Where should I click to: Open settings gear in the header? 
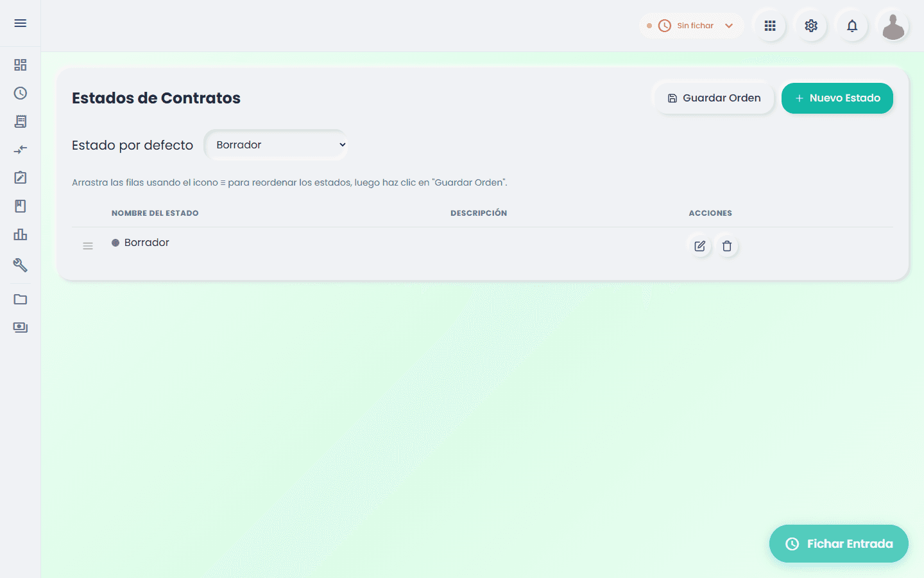[x=811, y=26]
